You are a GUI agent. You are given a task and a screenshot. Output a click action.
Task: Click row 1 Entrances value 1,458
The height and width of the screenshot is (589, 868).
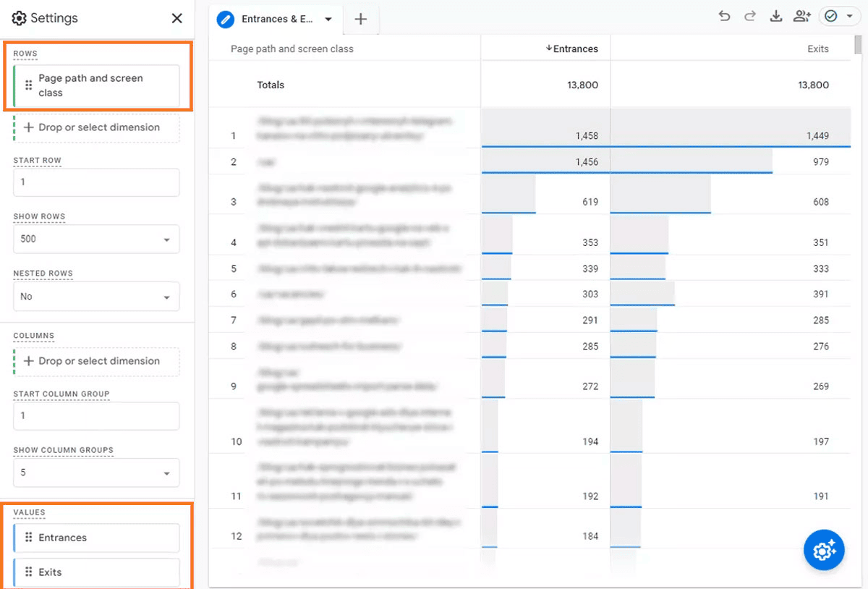click(x=586, y=135)
